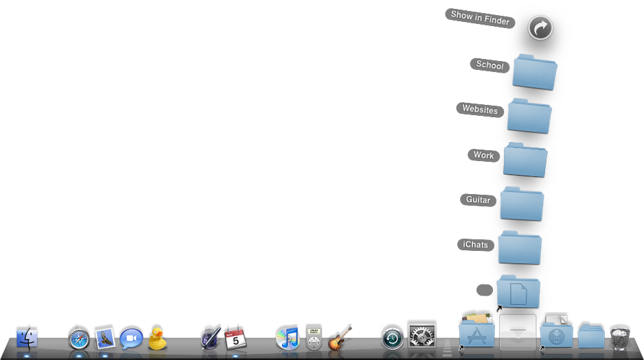Open the Work folder in the stack

tap(525, 160)
